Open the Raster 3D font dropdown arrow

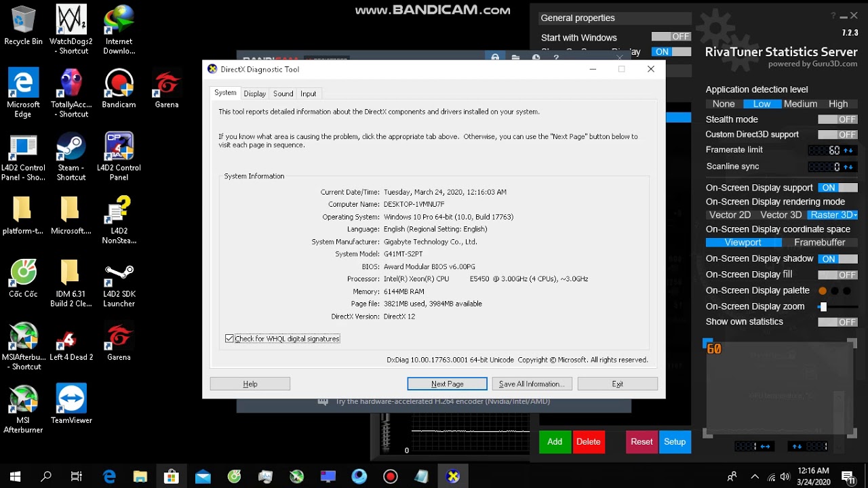[x=856, y=215]
